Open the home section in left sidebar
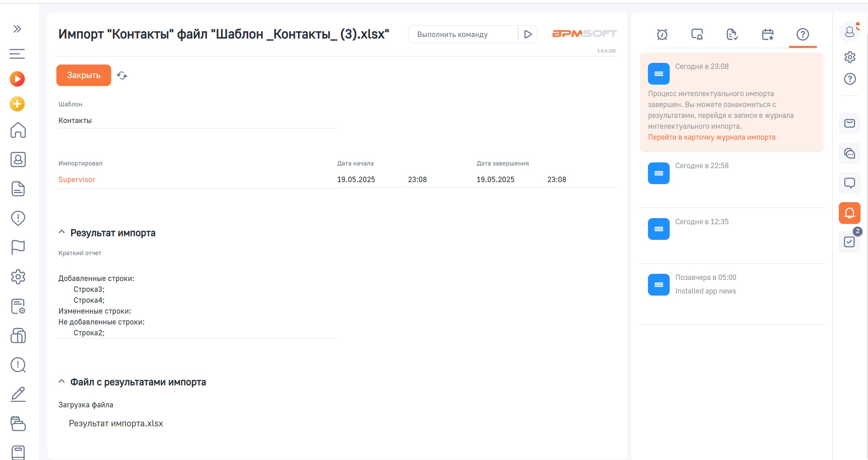This screenshot has height=460, width=868. click(x=18, y=130)
